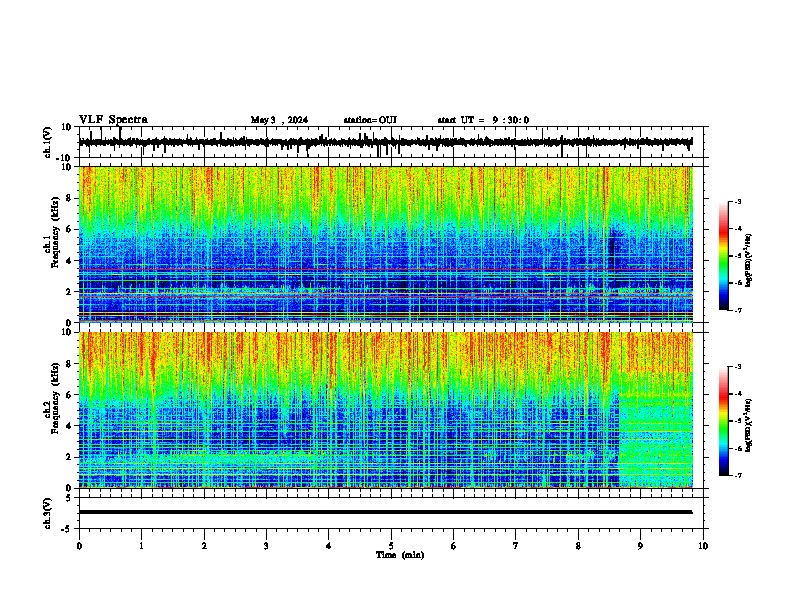Click the "-3" label on ch.2 color bar
Viewport: 792px width, 612px height.
738,367
